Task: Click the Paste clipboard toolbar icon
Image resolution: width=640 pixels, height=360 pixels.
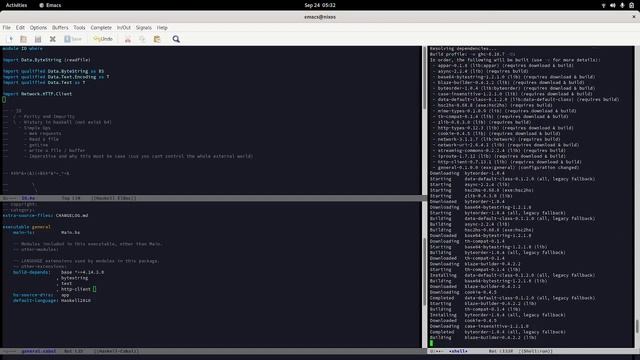Action: (157, 39)
